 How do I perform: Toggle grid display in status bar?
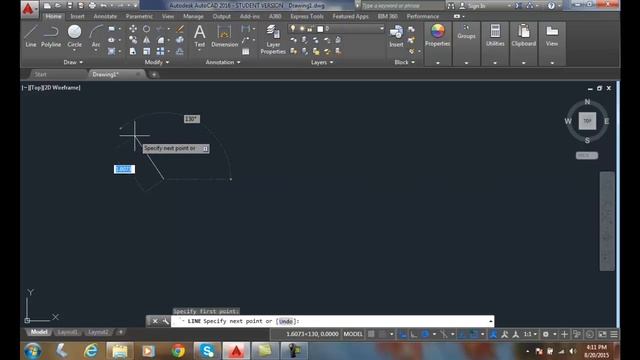[x=371, y=334]
